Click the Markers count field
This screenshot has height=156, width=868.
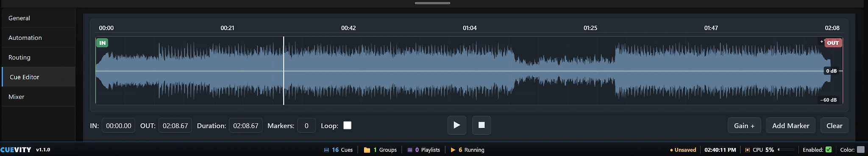click(306, 125)
